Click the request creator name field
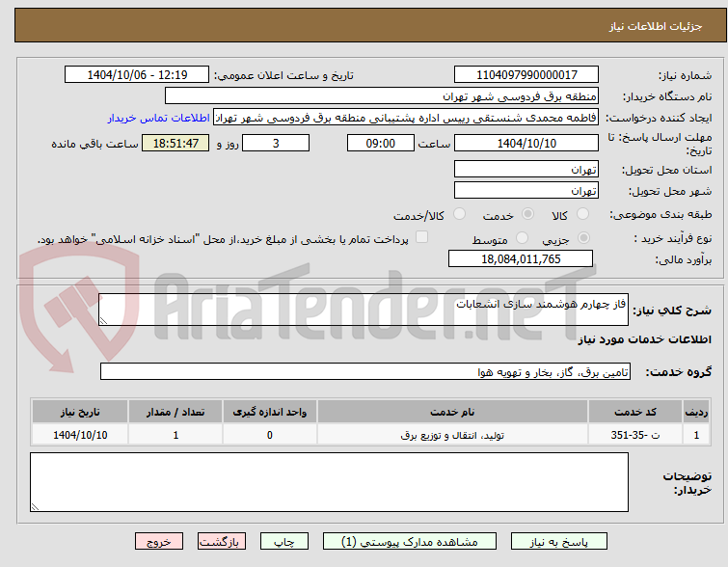 (406, 118)
